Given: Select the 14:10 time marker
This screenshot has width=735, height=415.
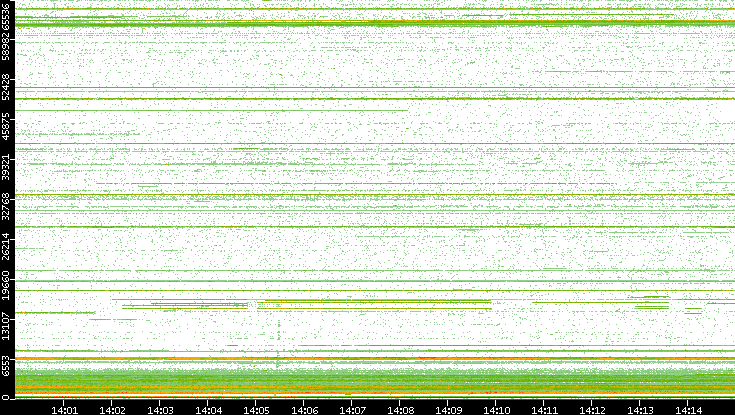Looking at the screenshot, I should coord(496,408).
